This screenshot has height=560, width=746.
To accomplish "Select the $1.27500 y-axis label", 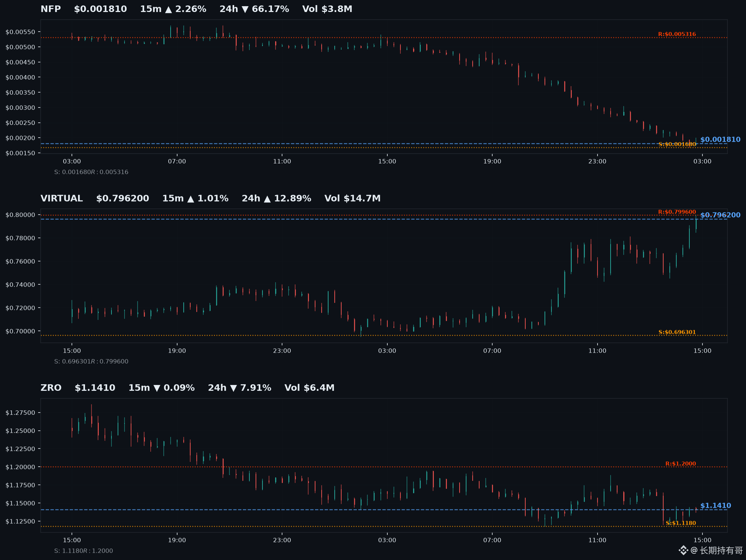I will click(20, 413).
